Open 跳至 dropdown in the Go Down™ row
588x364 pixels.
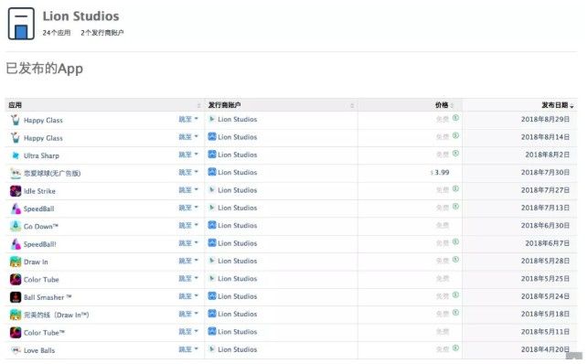pos(188,225)
